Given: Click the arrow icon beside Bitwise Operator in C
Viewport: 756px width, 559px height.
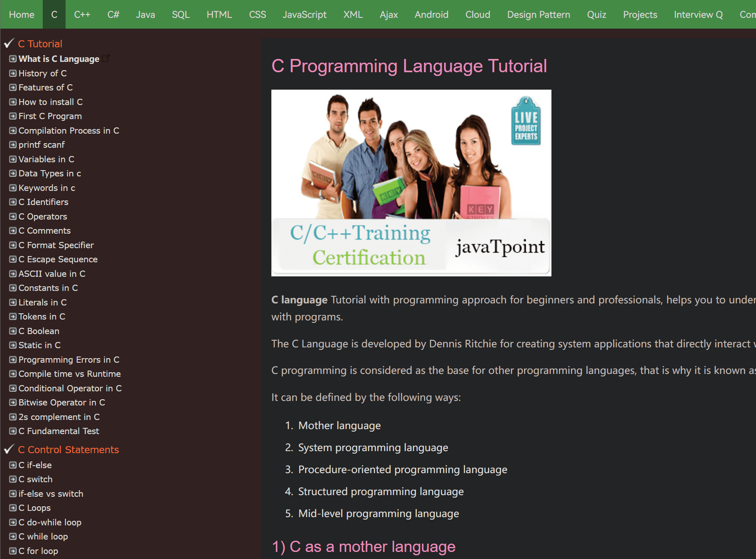Looking at the screenshot, I should pos(12,402).
